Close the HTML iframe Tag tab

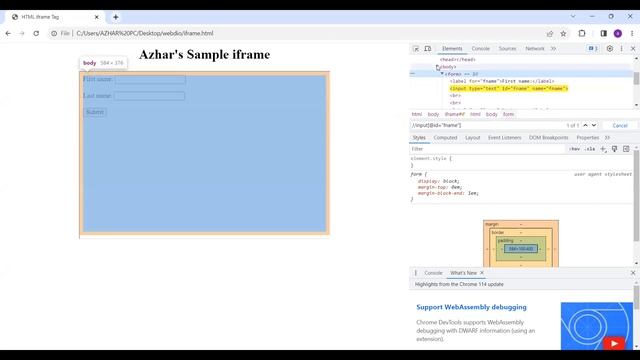[97, 17]
